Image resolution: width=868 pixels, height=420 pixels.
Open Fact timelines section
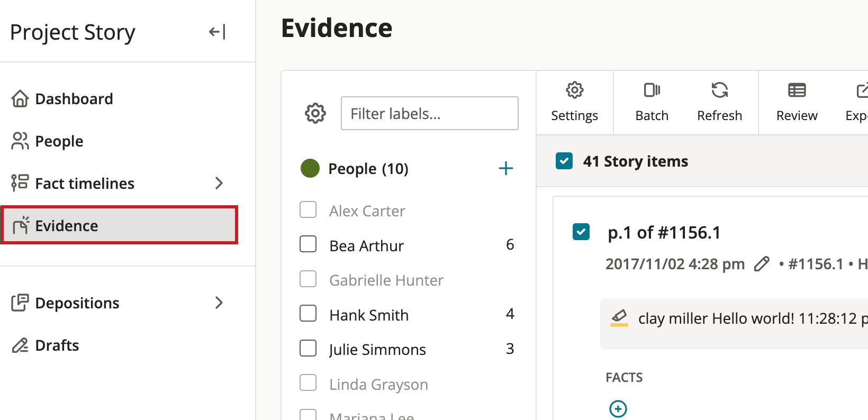pyautogui.click(x=85, y=184)
